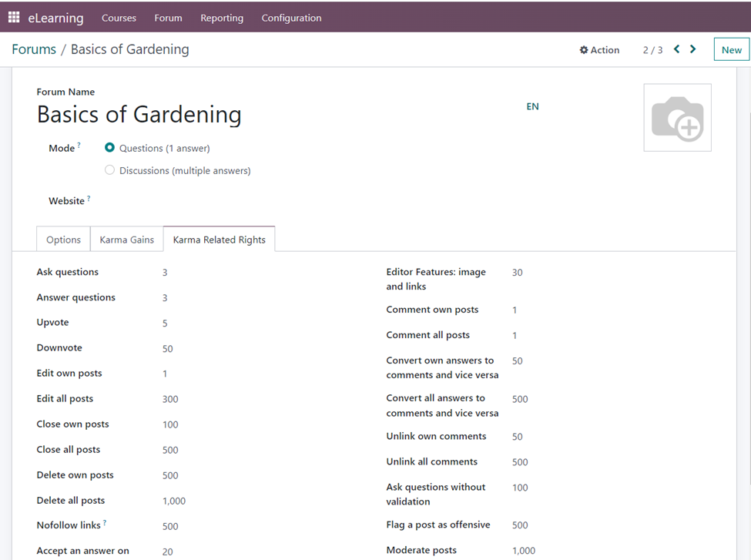This screenshot has width=751, height=560.
Task: Click the Forum Name title field
Action: pyautogui.click(x=139, y=115)
